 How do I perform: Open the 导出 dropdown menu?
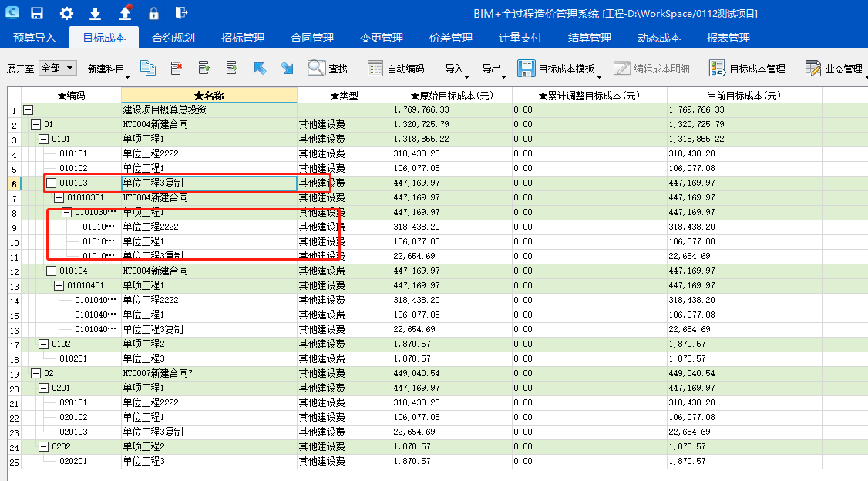(x=493, y=69)
